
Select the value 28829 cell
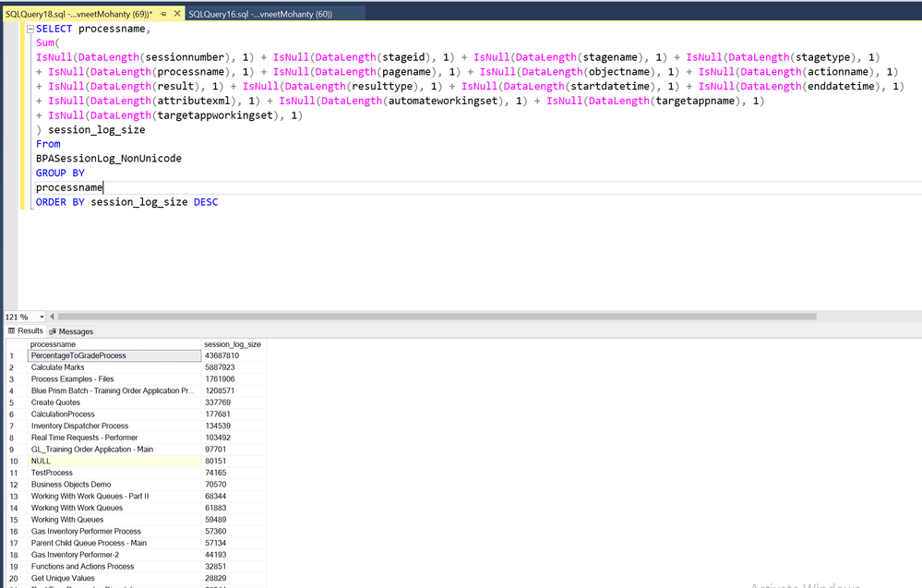click(x=233, y=579)
